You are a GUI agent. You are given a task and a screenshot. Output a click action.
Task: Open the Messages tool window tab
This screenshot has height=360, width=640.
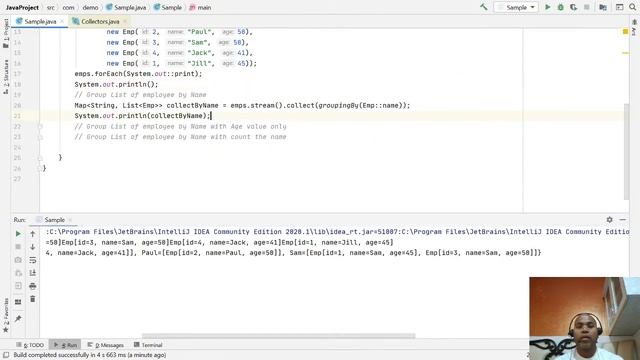106,345
